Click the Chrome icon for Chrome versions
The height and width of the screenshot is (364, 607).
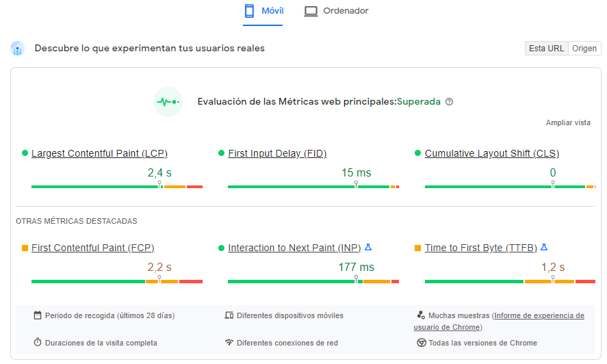click(422, 343)
